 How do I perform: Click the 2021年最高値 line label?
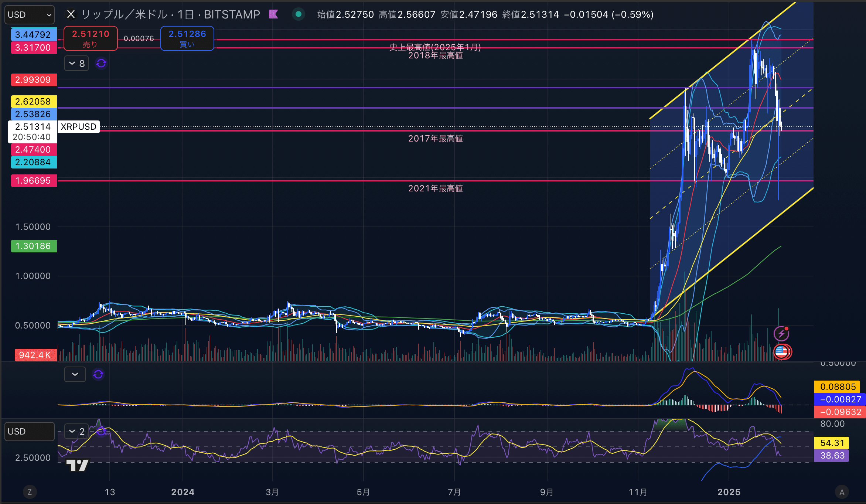coord(435,188)
